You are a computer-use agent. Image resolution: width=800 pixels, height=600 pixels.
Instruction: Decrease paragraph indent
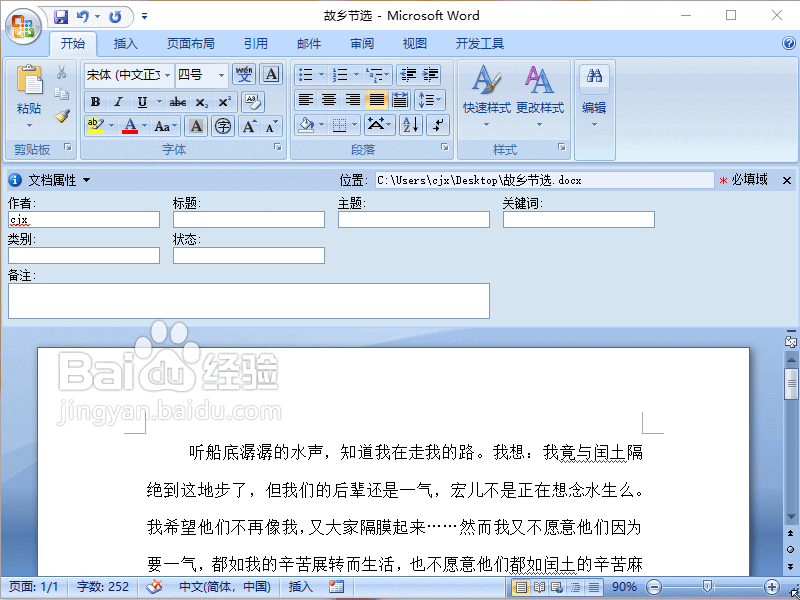(408, 75)
